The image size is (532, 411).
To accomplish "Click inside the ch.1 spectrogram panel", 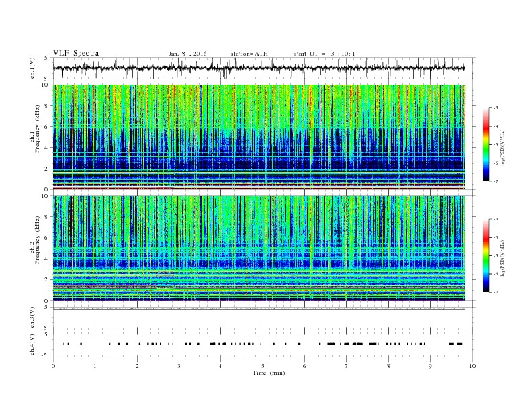I will (x=259, y=137).
